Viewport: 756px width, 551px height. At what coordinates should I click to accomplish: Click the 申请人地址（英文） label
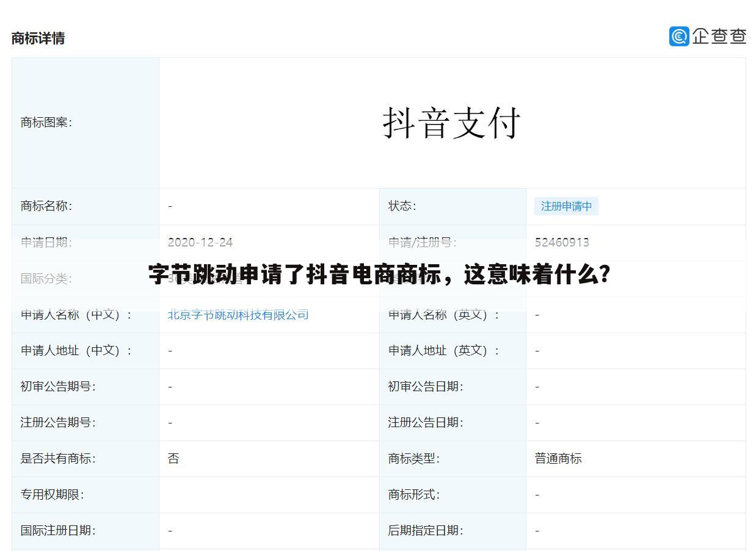click(x=444, y=351)
